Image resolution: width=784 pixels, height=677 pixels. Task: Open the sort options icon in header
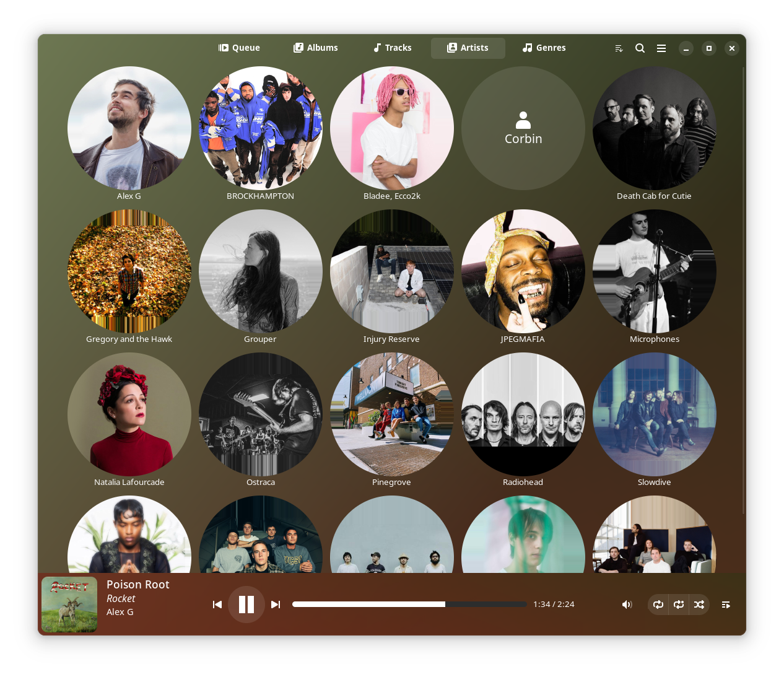pos(619,48)
